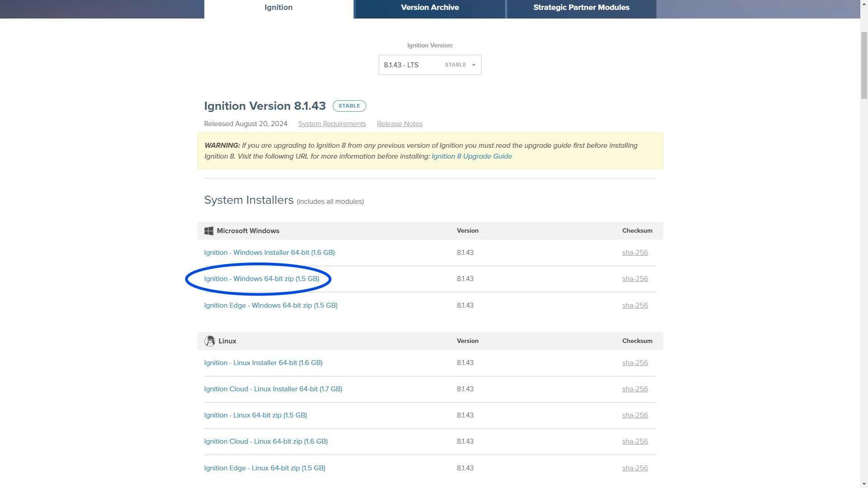
Task: Download Ignition Windows 64-bit zip
Action: [261, 279]
